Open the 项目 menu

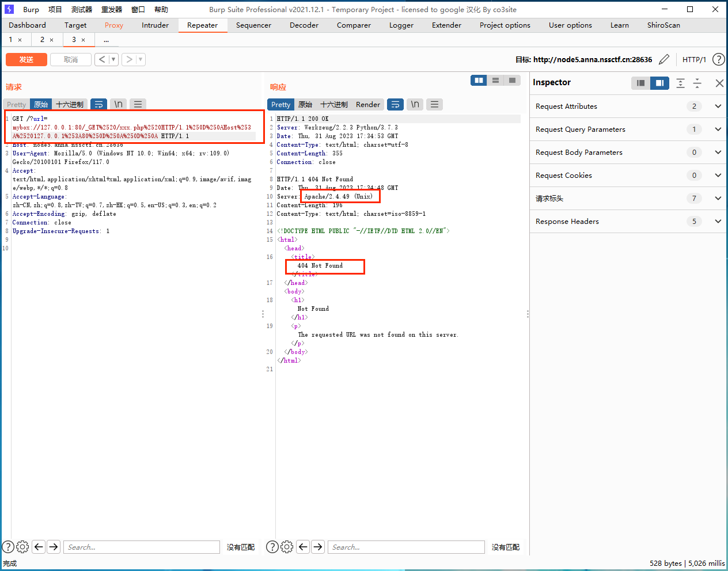point(55,9)
